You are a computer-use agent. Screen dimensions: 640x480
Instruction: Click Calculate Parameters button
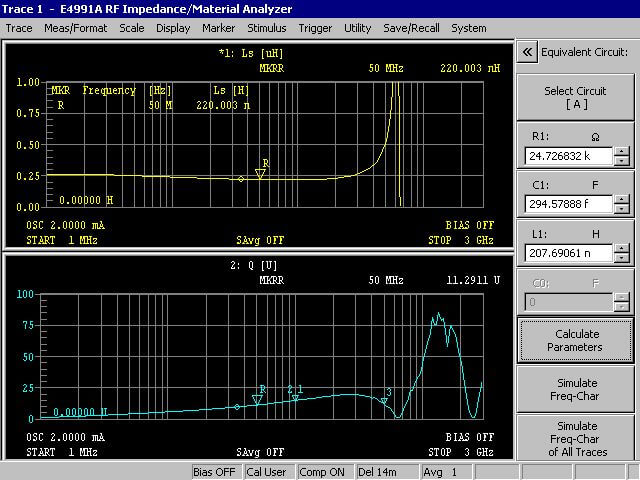(575, 340)
